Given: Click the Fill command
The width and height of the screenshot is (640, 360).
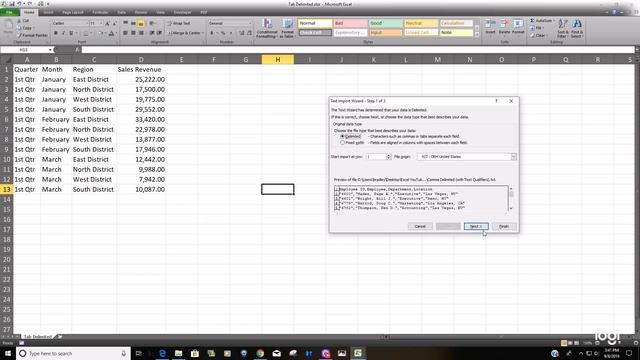Looking at the screenshot, I should pyautogui.click(x=536, y=28).
